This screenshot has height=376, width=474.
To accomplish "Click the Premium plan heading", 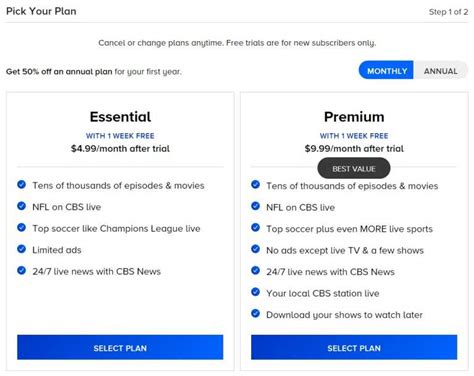I will 354,117.
